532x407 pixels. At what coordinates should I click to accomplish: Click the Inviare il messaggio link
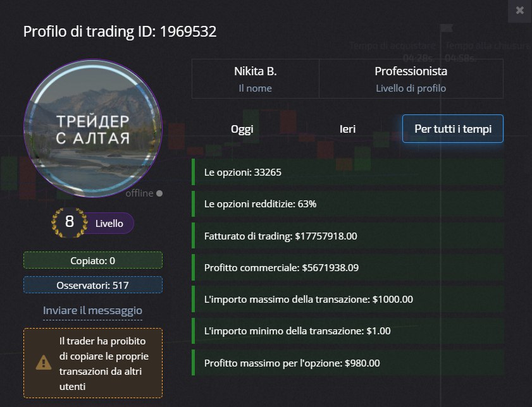[92, 310]
